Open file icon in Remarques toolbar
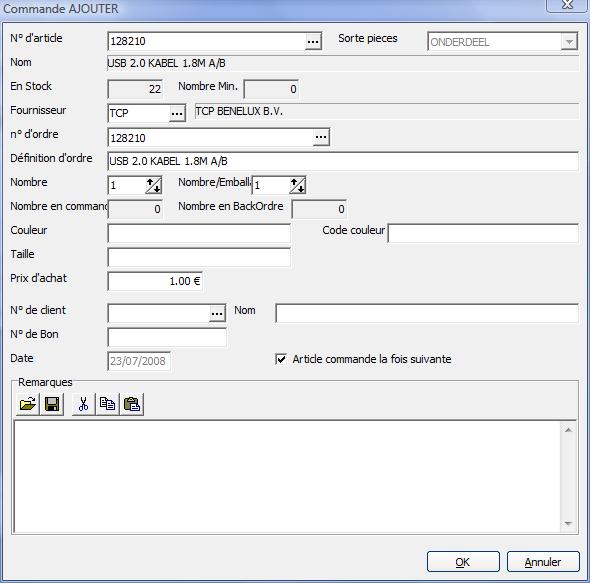The height and width of the screenshot is (583, 590). pos(28,404)
